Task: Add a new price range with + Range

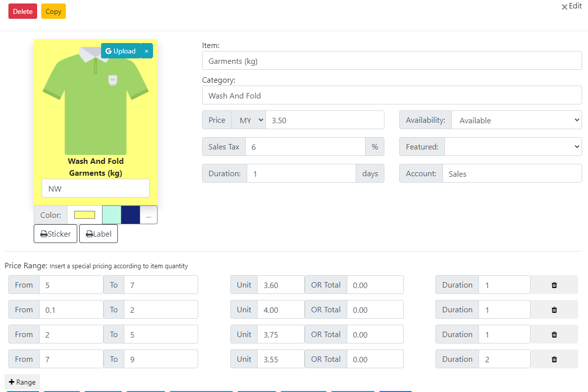Action: (x=22, y=382)
